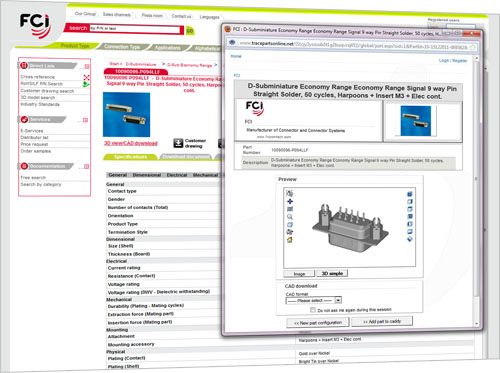The image size is (500, 373).
Task: Click icon above home in preview toolbar
Action: 290,232
